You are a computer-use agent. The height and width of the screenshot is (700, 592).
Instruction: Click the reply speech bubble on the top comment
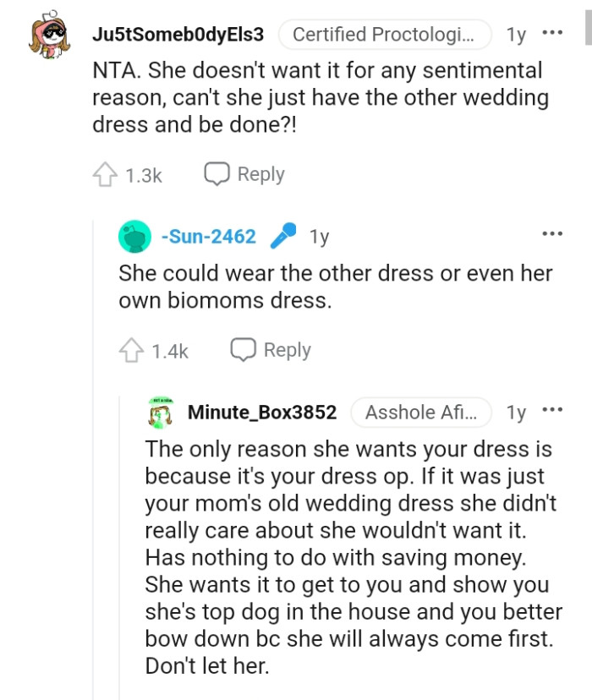(x=218, y=174)
